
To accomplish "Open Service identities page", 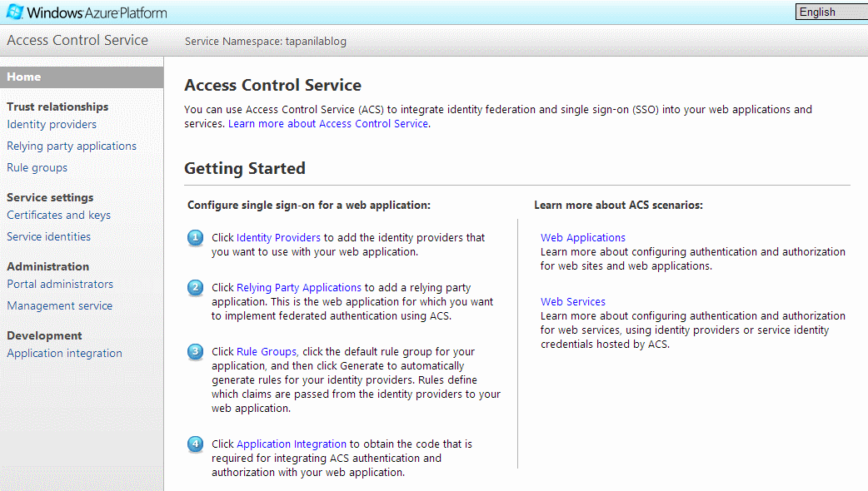I will click(48, 236).
